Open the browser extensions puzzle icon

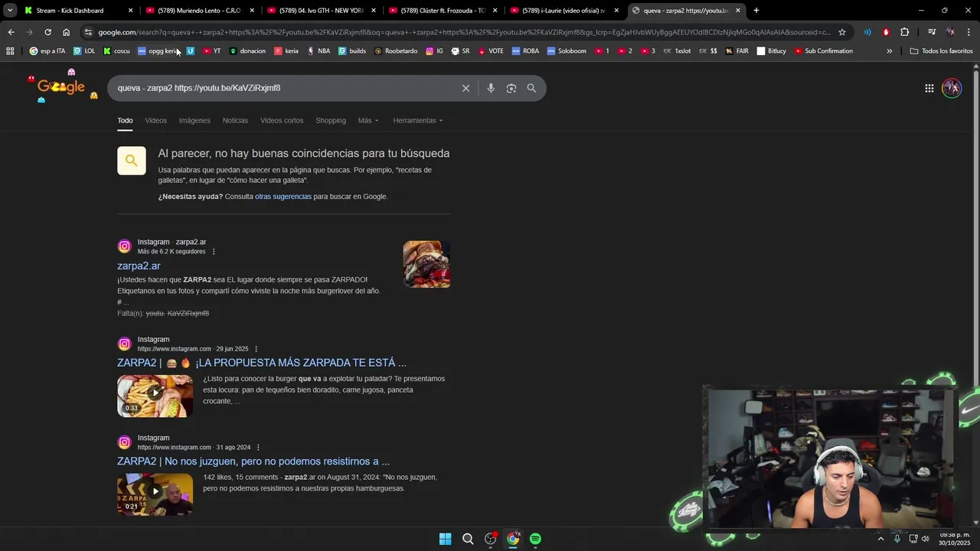tap(905, 32)
